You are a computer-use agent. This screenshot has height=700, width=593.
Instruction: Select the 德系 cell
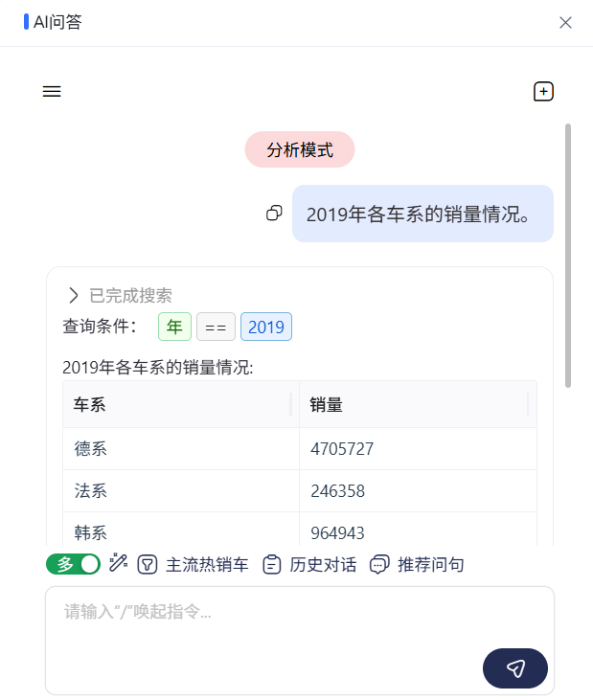181,449
